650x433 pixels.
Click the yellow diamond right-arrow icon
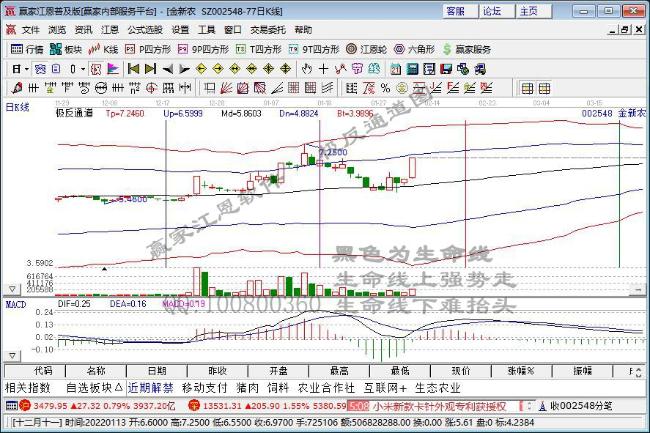tap(218, 69)
